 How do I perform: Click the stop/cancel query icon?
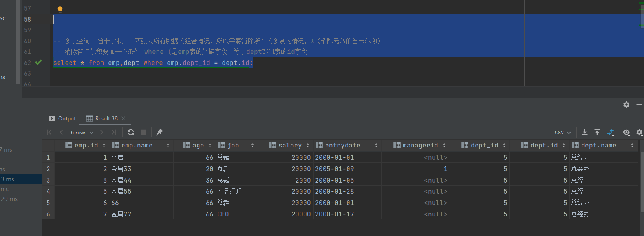tap(143, 133)
